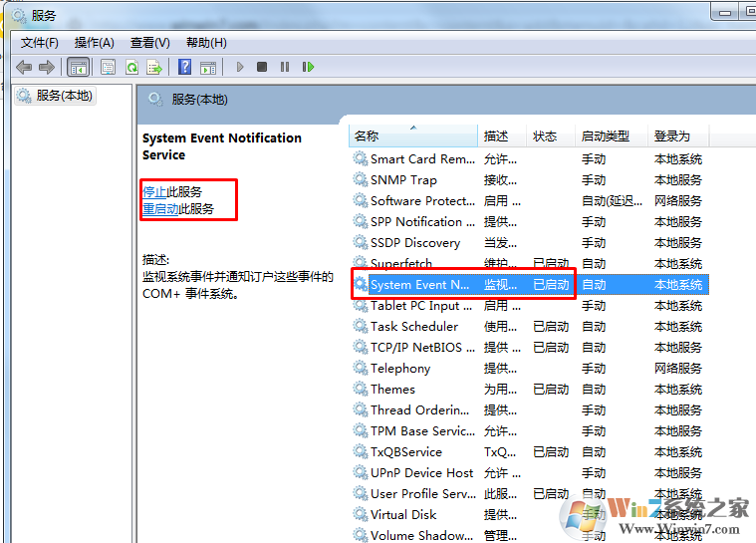Select the gear icon of Virtual Disk row
This screenshot has width=756, height=543.
click(361, 514)
